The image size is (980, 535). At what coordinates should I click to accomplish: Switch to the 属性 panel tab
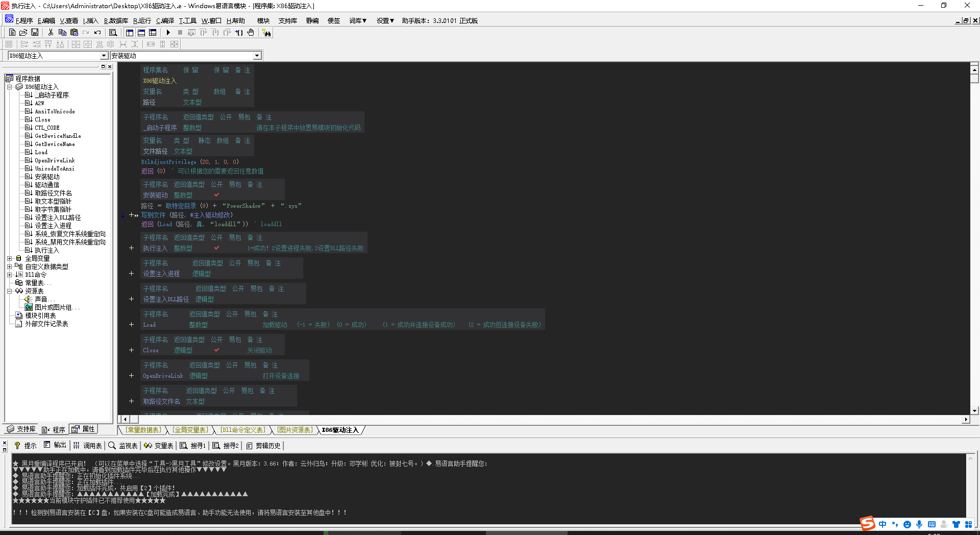83,429
